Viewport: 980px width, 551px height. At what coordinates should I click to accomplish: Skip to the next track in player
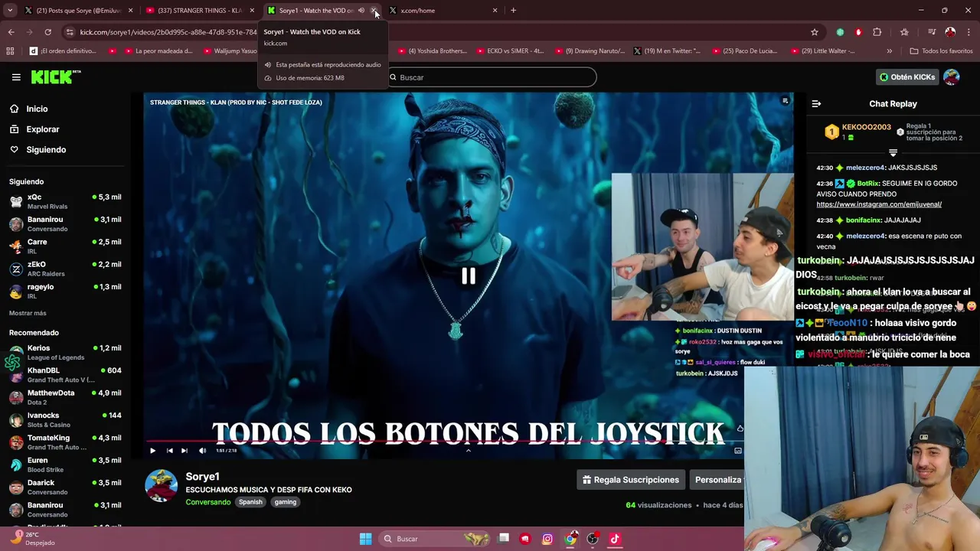tap(185, 451)
